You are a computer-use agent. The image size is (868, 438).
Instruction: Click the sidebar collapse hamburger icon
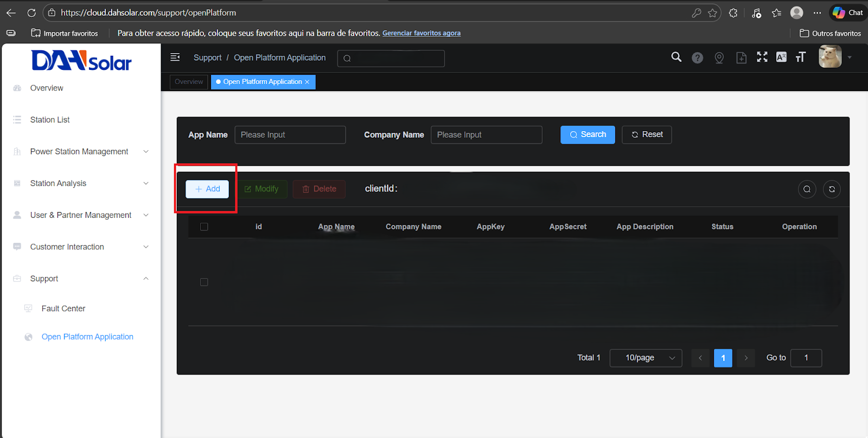[175, 57]
